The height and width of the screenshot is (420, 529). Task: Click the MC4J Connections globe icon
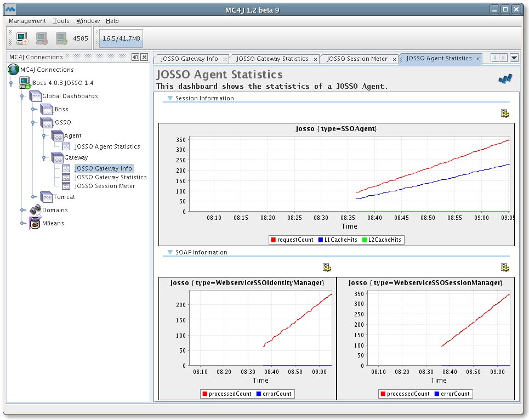click(x=13, y=70)
